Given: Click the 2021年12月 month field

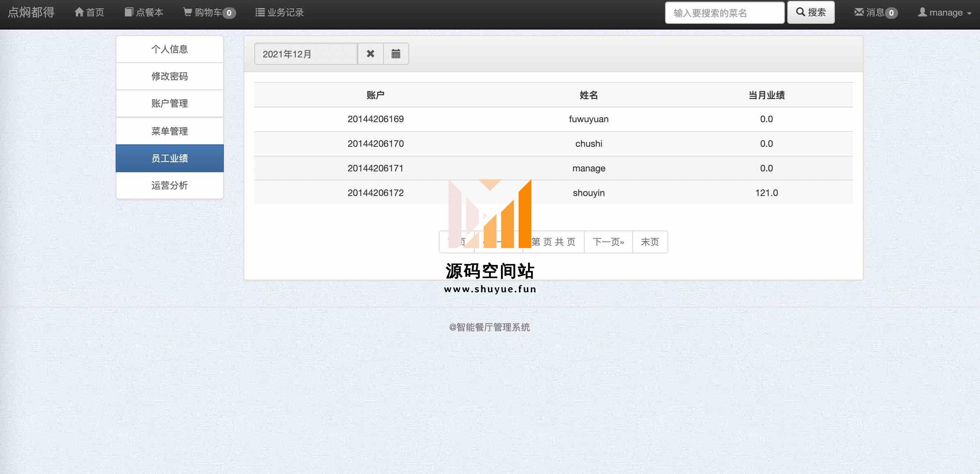Looking at the screenshot, I should 305,54.
